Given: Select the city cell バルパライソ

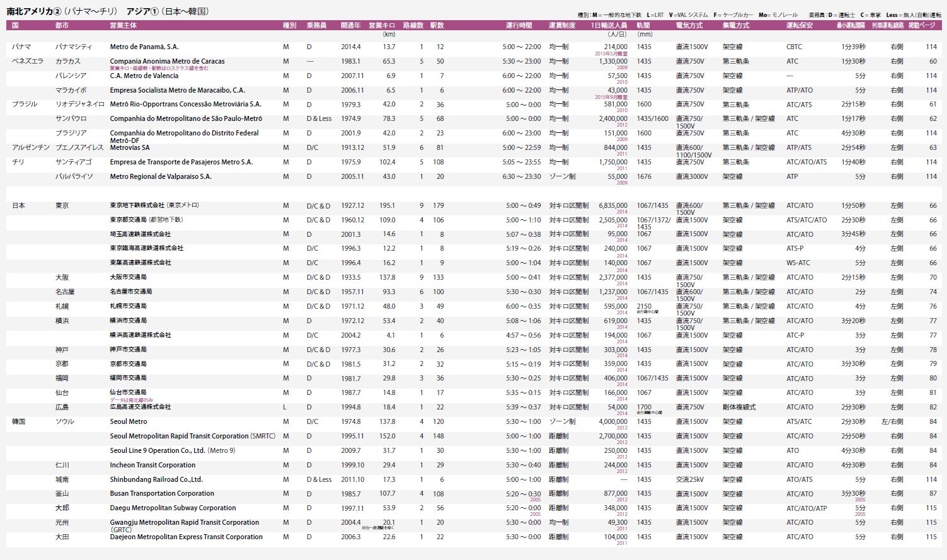Looking at the screenshot, I should (74, 177).
